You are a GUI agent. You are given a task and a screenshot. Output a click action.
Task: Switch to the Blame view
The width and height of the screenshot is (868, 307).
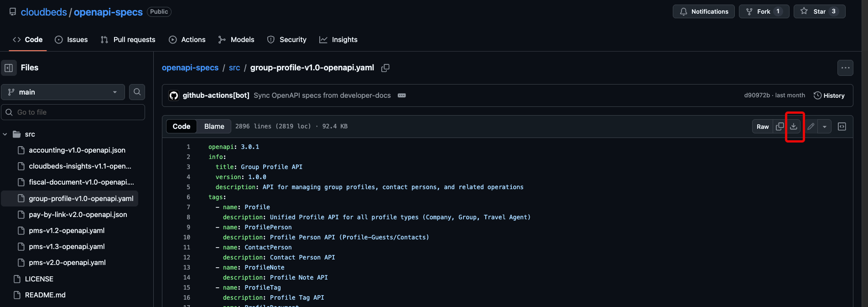tap(214, 127)
